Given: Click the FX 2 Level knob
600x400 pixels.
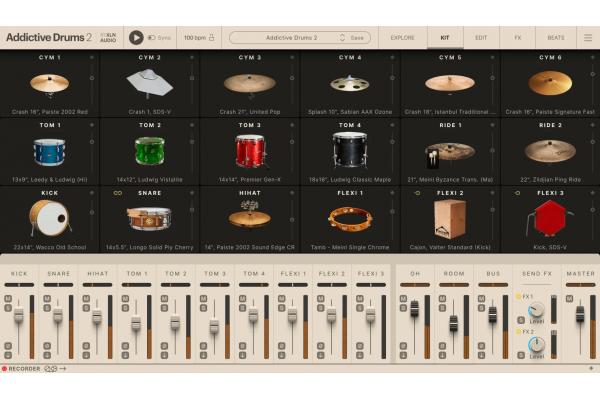Looking at the screenshot, I should (x=536, y=344).
